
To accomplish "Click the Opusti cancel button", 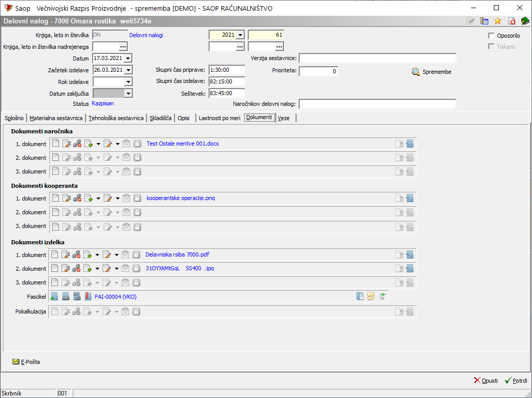I will (x=486, y=381).
